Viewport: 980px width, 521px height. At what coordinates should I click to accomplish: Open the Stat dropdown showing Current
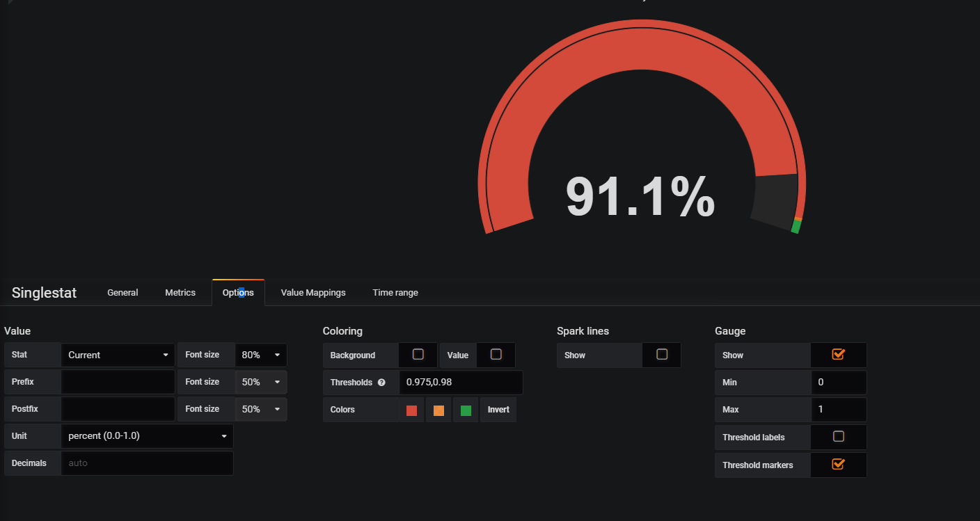[x=118, y=355]
